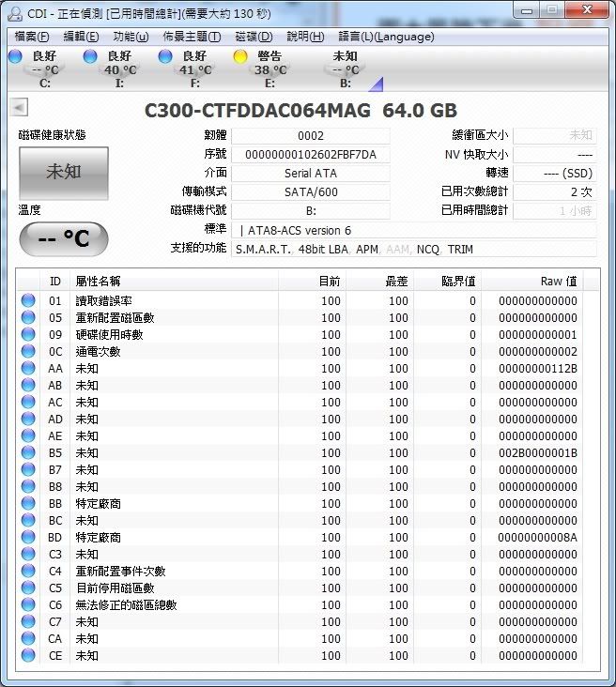Click status icon of row C5 目前停用磁區數
616x687 pixels.
point(28,588)
